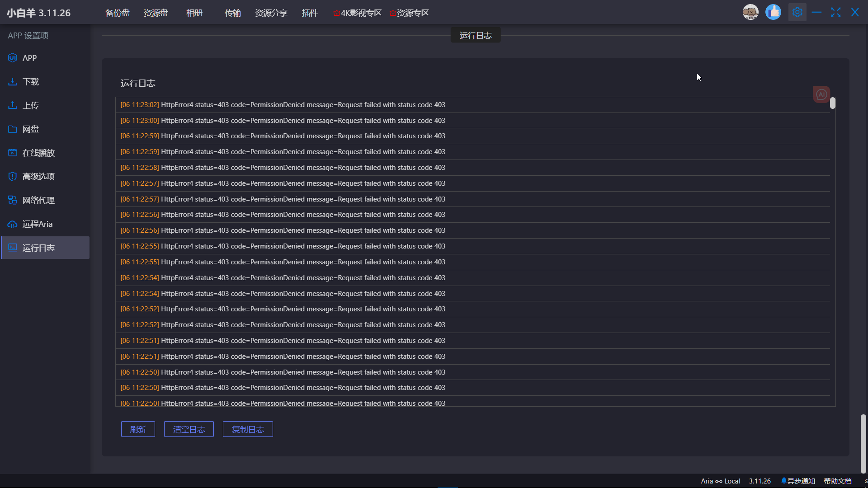Select the 网盘 folder icon in sidebar

[12, 129]
